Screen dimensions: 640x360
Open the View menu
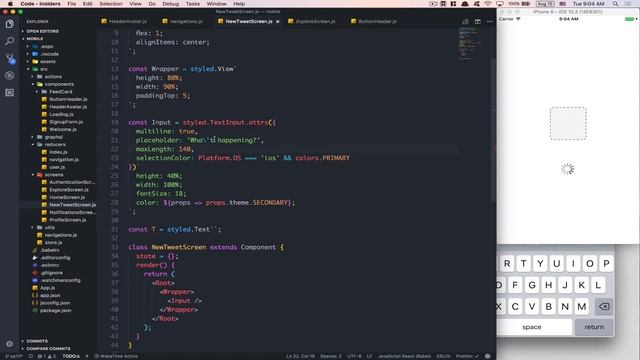click(135, 4)
